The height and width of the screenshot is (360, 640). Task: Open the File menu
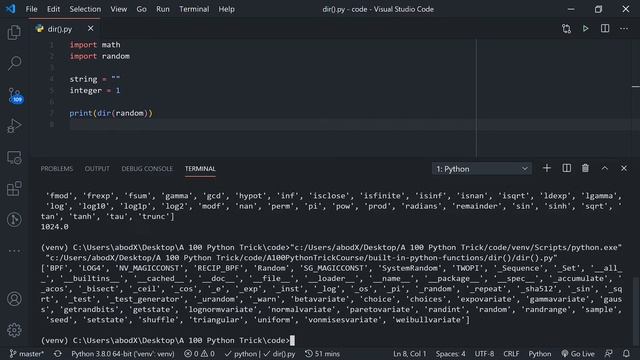[31, 9]
